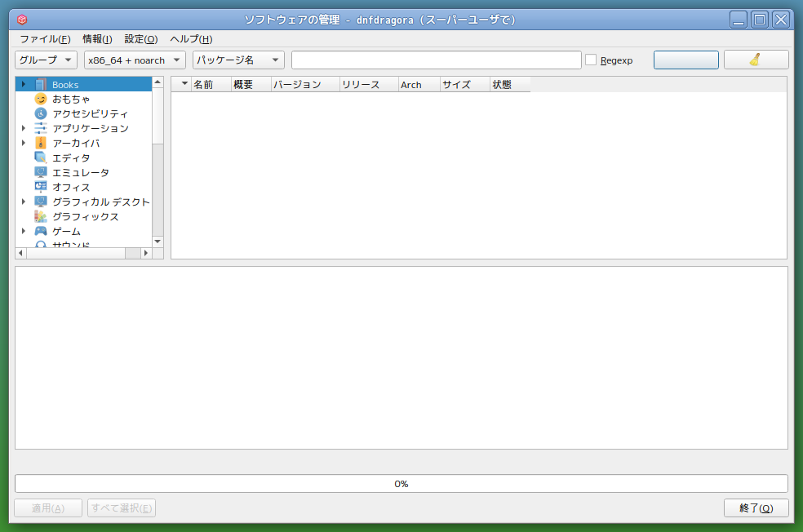The height and width of the screenshot is (532, 803).
Task: Select the エミュレータ category icon
Action: click(40, 172)
